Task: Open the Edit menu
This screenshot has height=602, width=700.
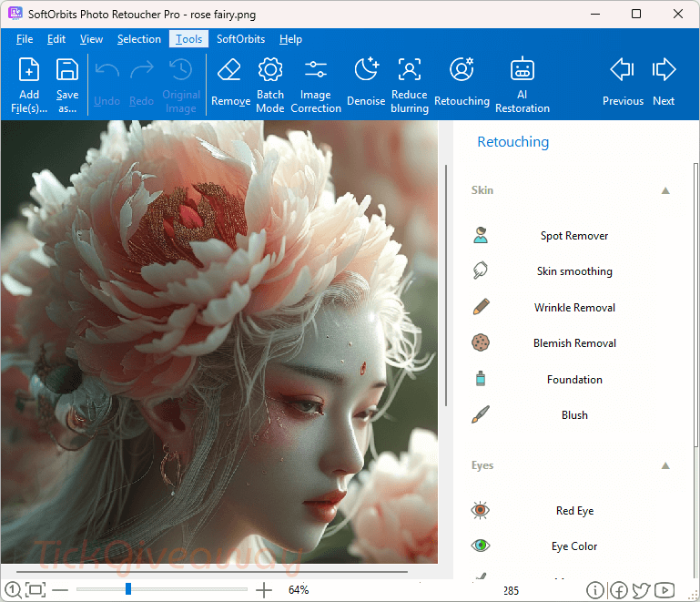Action: [x=56, y=39]
